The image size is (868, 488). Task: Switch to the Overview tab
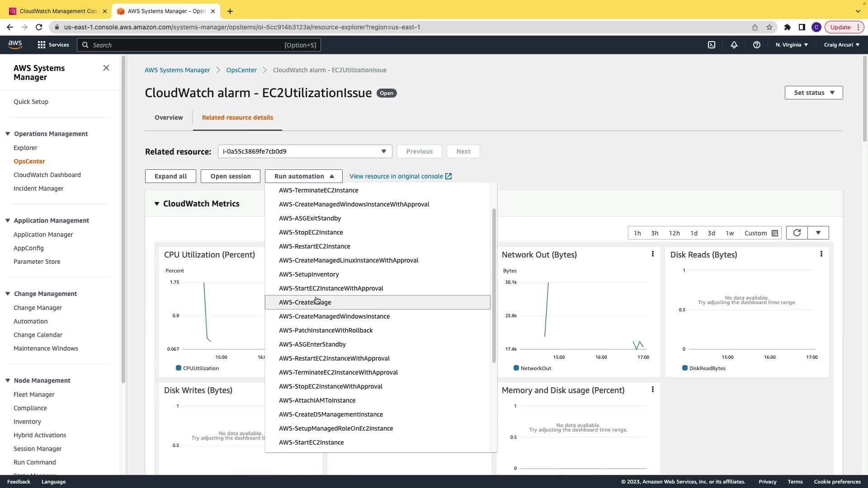(169, 117)
